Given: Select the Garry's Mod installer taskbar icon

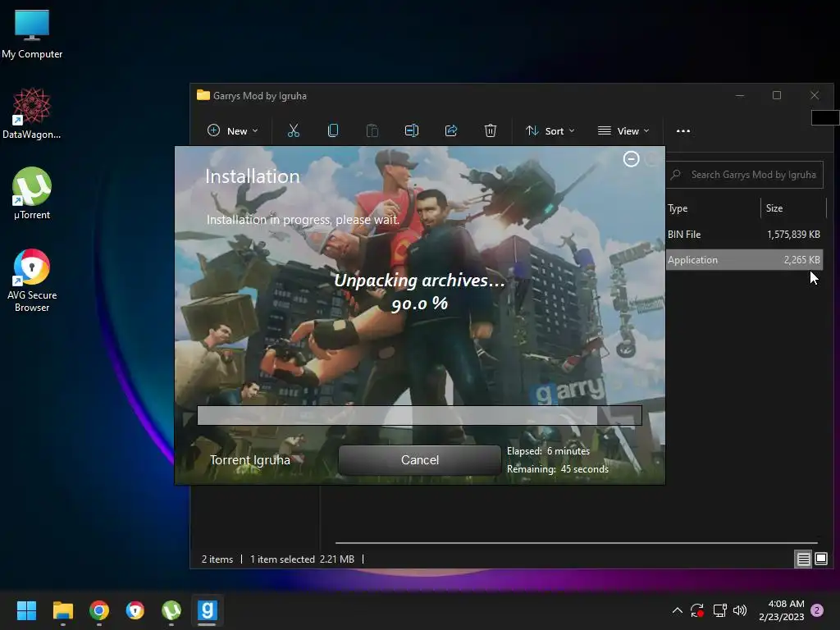Looking at the screenshot, I should (x=208, y=610).
